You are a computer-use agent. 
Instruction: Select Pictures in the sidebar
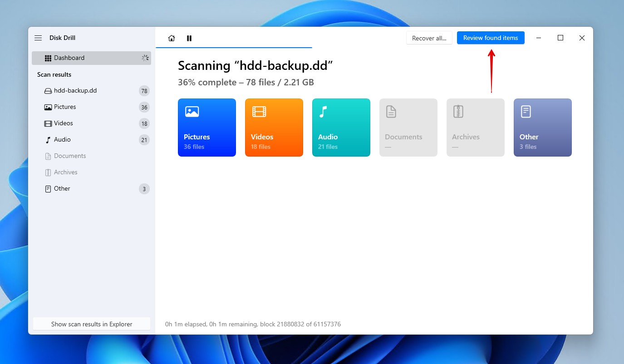[x=65, y=107]
